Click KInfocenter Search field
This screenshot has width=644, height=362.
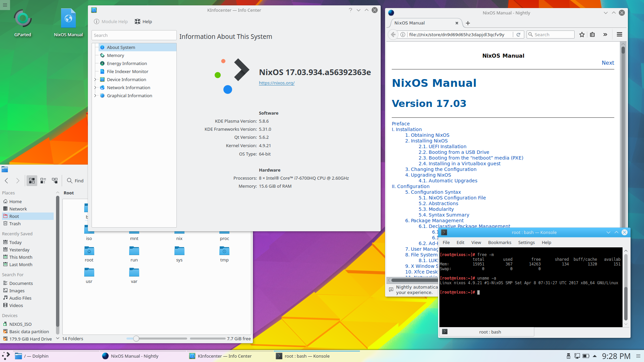coord(134,35)
